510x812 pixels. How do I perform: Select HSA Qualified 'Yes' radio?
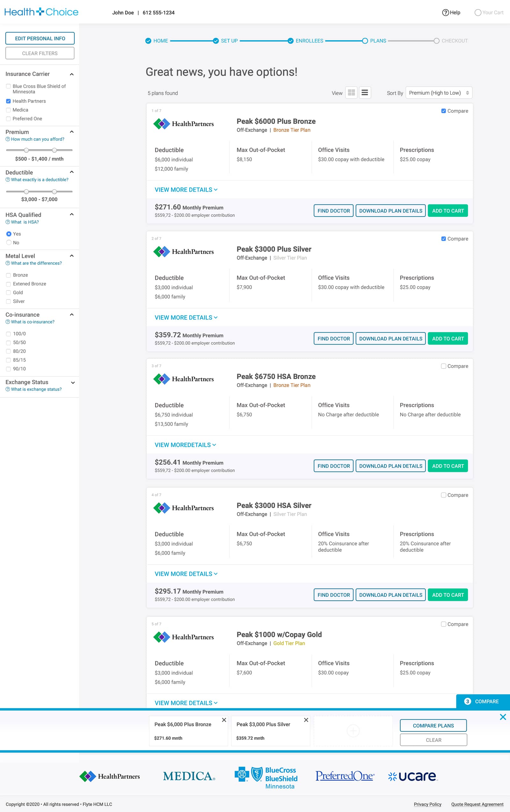pos(9,234)
